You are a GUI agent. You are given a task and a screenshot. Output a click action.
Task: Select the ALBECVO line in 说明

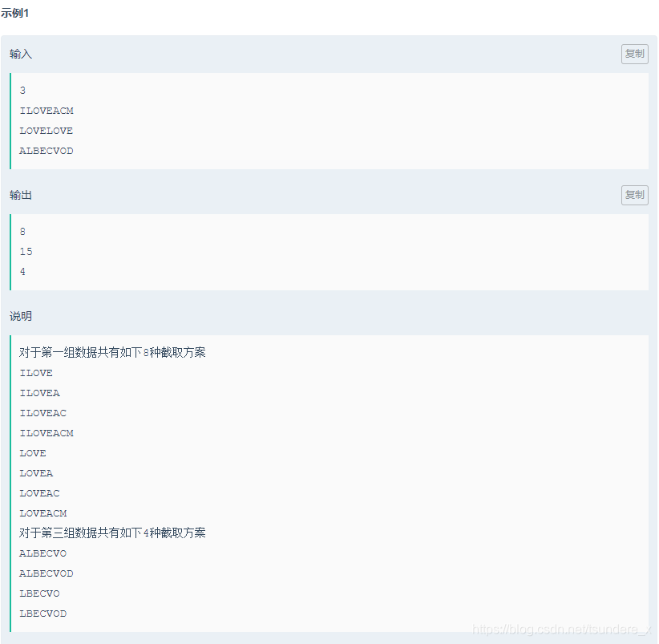[x=42, y=553]
